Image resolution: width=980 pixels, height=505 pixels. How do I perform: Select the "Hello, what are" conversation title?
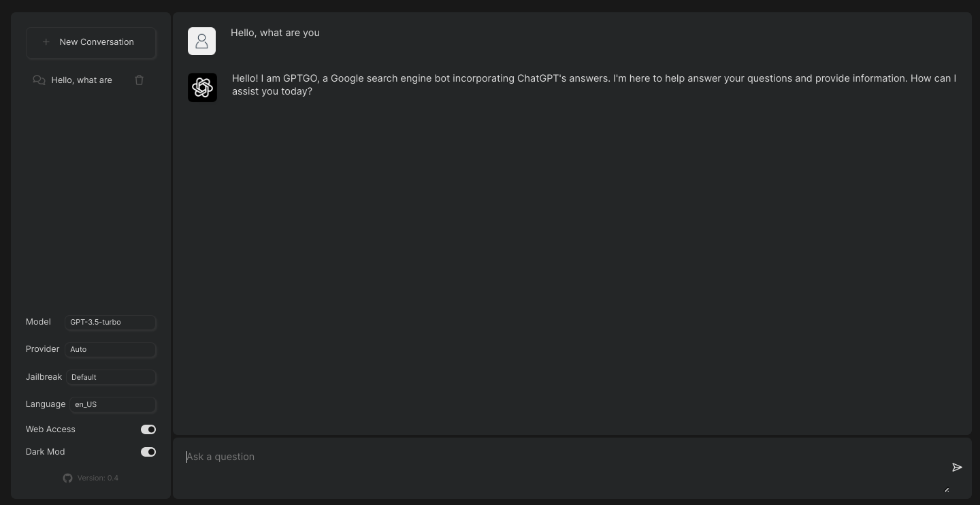[x=82, y=80]
